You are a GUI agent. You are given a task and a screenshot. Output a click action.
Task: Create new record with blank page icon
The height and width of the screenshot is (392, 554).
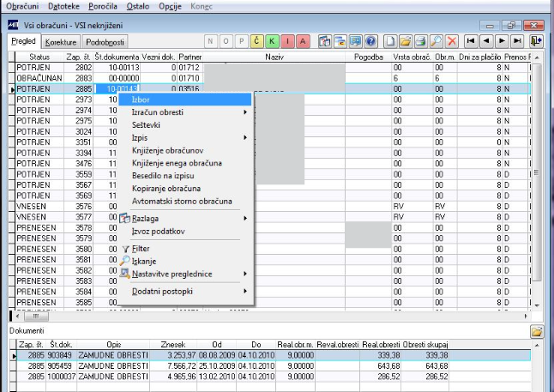coord(390,41)
